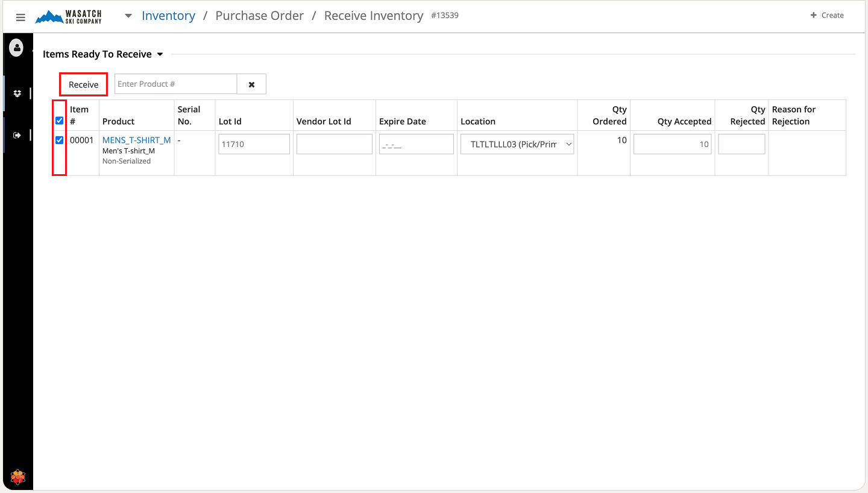Open the user profile icon in sidebar
868x493 pixels.
pyautogui.click(x=17, y=48)
